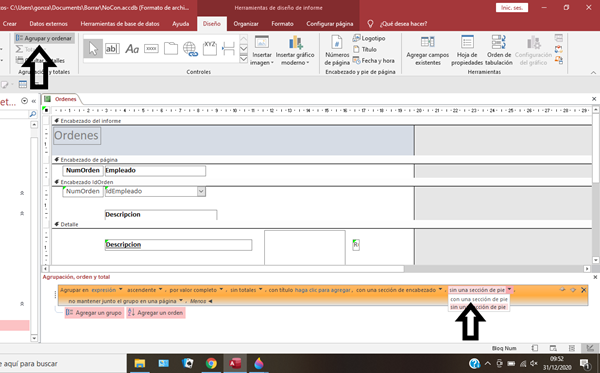Pick the Hyperlink globe control
Screen dimensions: 600x373
190,49
